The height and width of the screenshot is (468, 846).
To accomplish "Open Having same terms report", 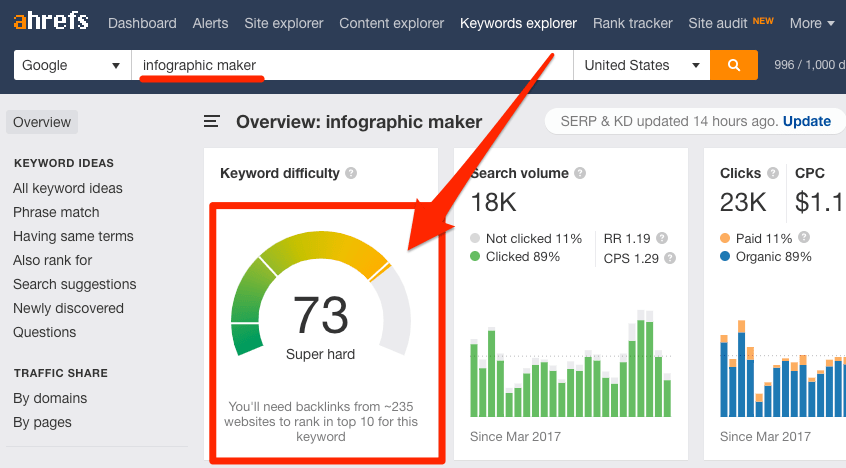I will 73,236.
